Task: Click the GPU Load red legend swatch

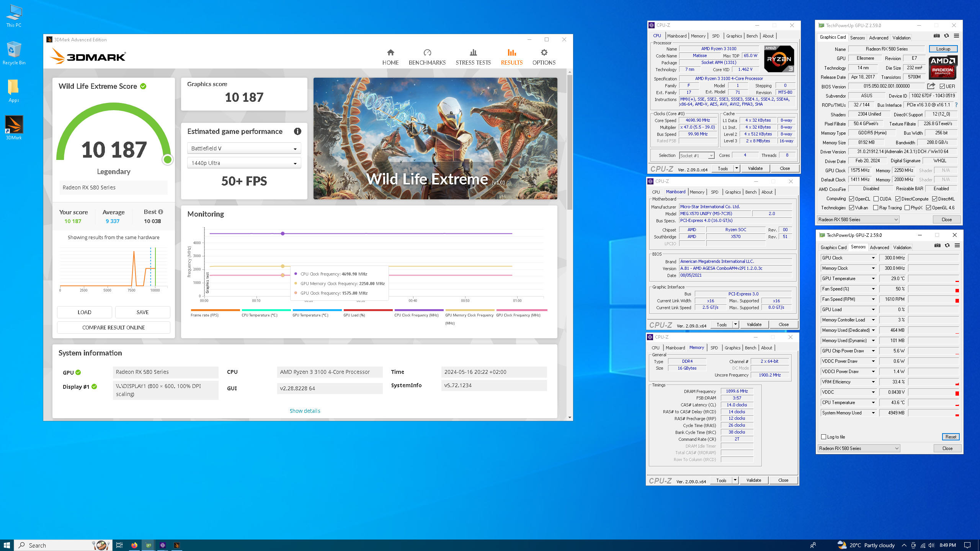Action: (x=368, y=310)
